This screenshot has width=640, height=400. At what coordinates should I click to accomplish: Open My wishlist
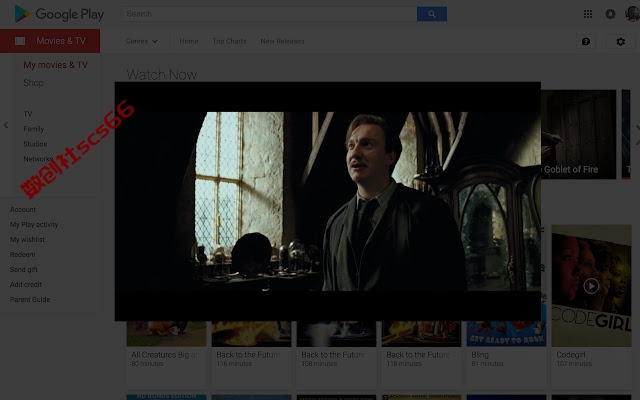tap(27, 240)
